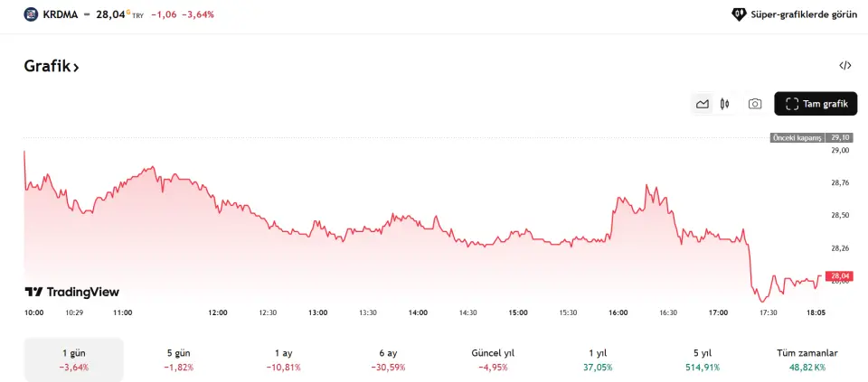Click the KRDMA company logo icon
The image size is (868, 382).
coord(32,14)
